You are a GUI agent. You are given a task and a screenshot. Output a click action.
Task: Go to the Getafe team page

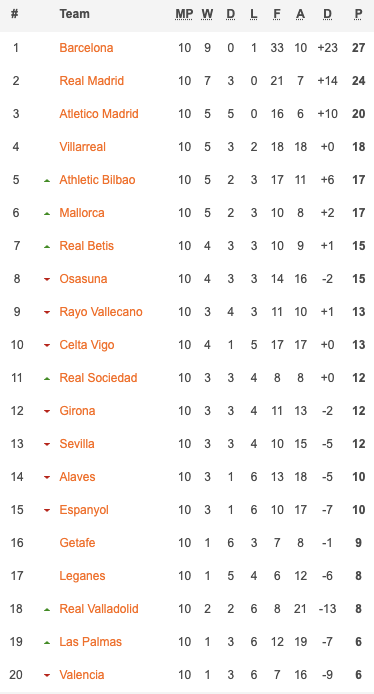click(x=77, y=543)
